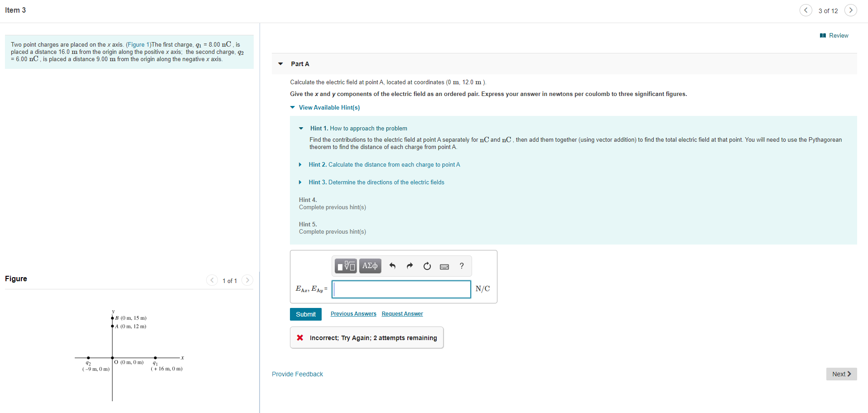
Task: Show previous figure arrow
Action: (x=212, y=280)
